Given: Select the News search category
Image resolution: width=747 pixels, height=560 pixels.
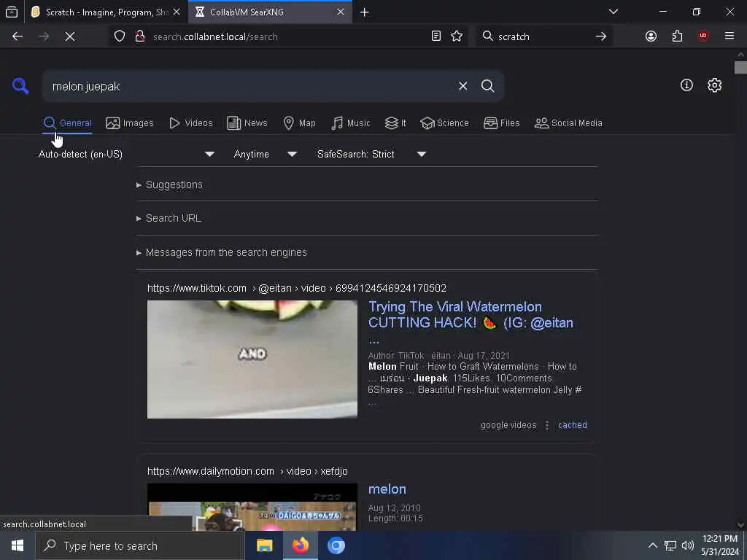Looking at the screenshot, I should coord(247,123).
